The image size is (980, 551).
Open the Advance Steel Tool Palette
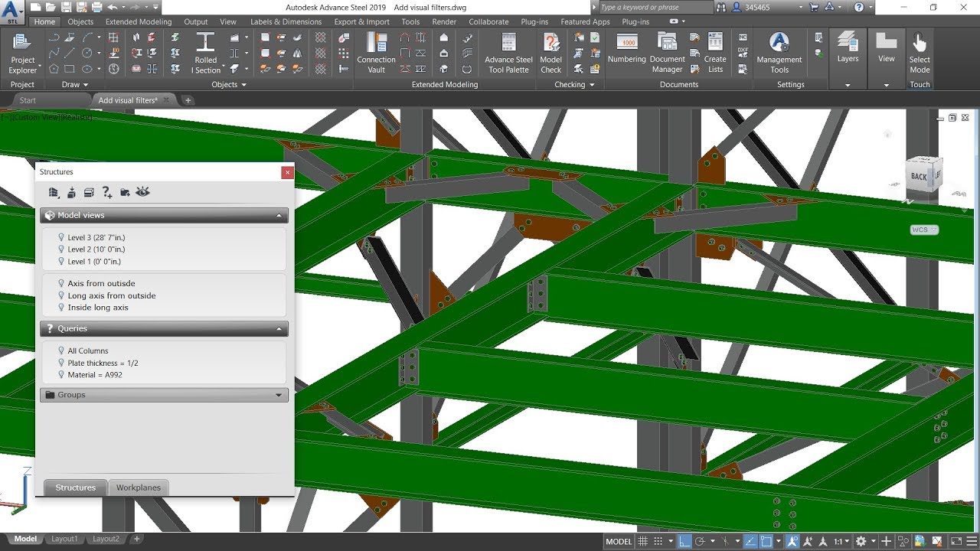point(508,53)
